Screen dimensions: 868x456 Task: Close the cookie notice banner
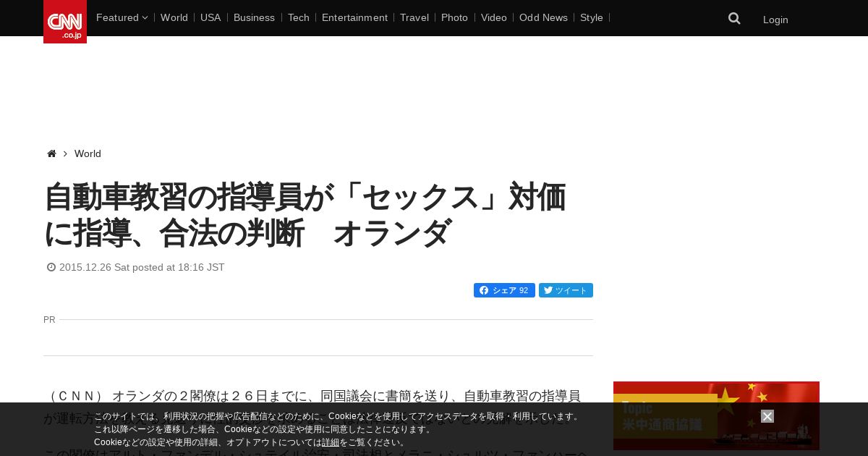click(x=767, y=416)
